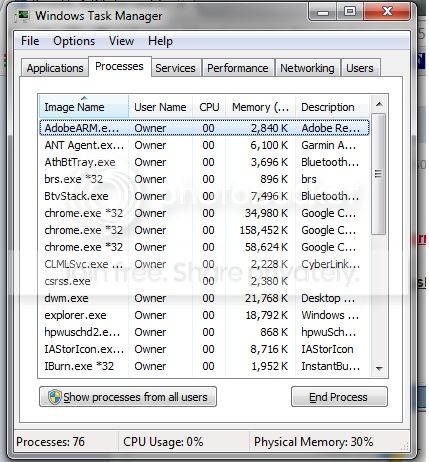Screen dimensions: 429x462
Task: Click the 21,768 K memory value
Action: coord(266,298)
